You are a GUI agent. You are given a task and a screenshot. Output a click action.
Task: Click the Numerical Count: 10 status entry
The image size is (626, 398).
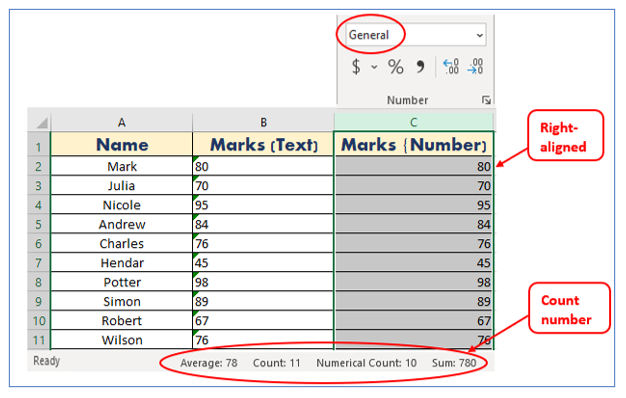click(366, 363)
